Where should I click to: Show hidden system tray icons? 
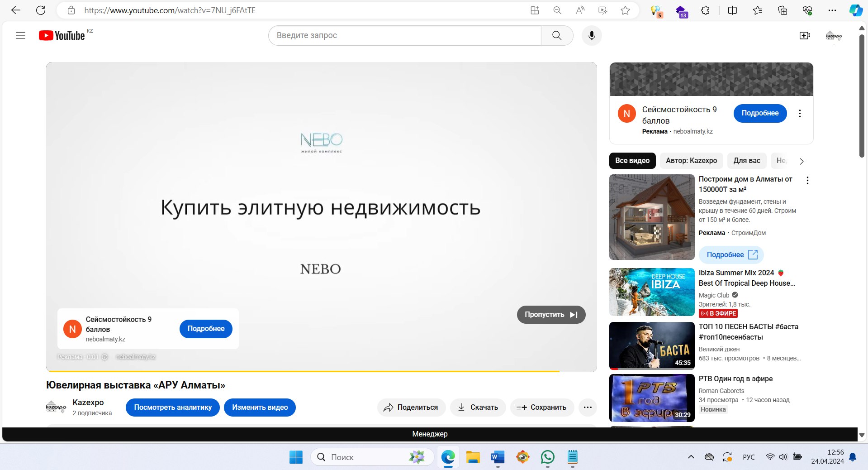coord(691,457)
